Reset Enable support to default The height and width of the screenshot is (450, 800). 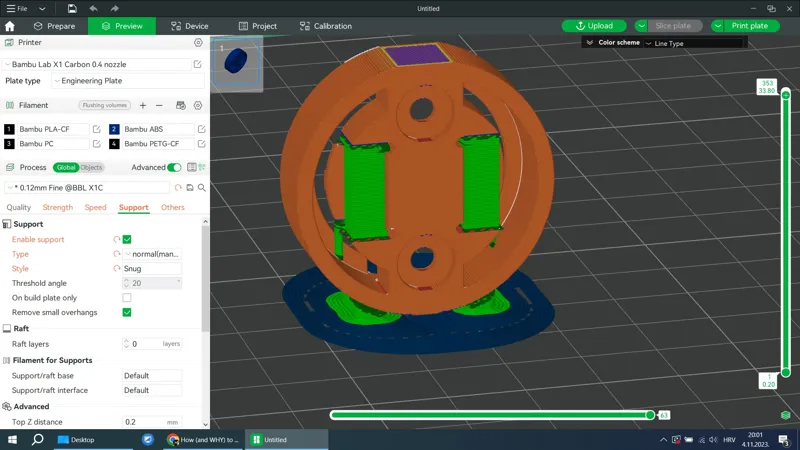117,239
